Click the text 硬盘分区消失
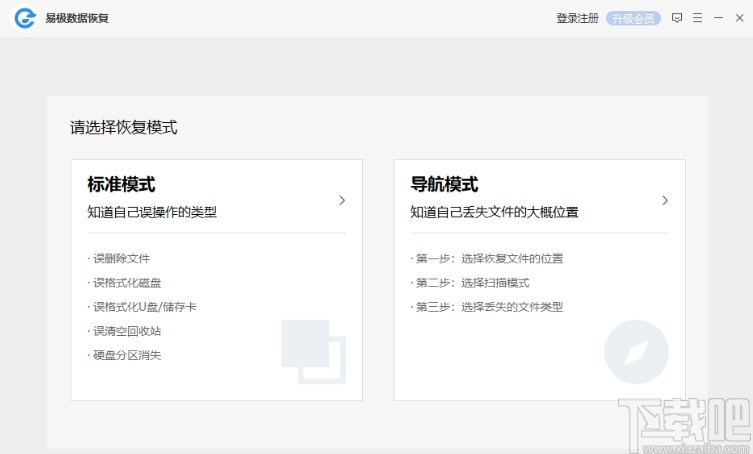 point(127,355)
